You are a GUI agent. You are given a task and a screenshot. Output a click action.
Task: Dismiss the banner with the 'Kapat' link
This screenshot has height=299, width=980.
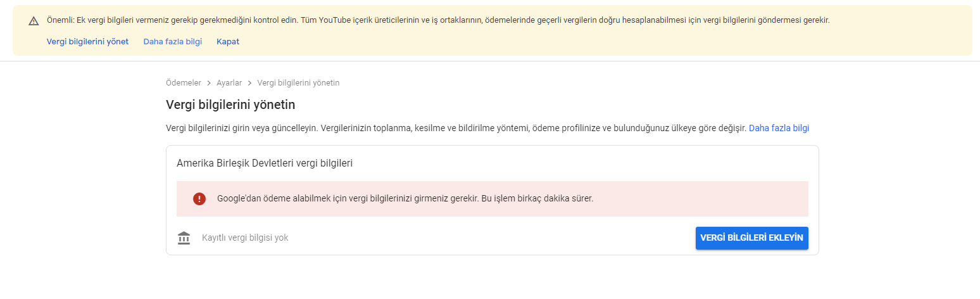[x=228, y=41]
